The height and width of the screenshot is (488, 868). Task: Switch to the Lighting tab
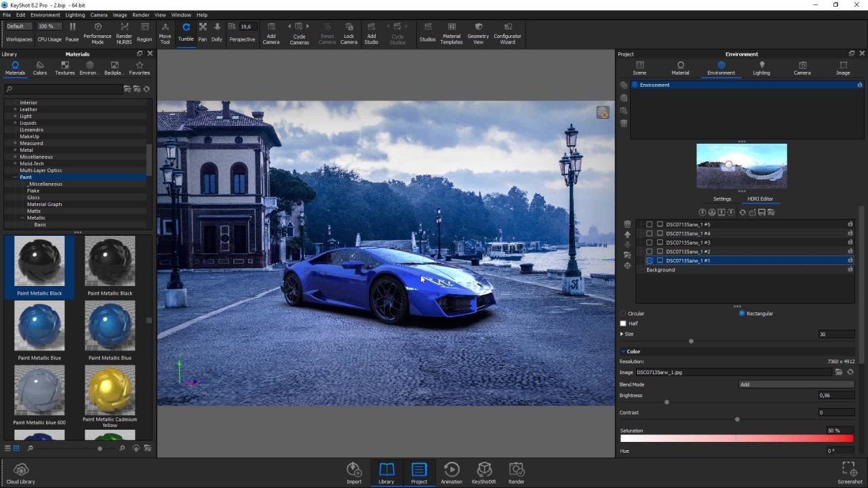[762, 68]
